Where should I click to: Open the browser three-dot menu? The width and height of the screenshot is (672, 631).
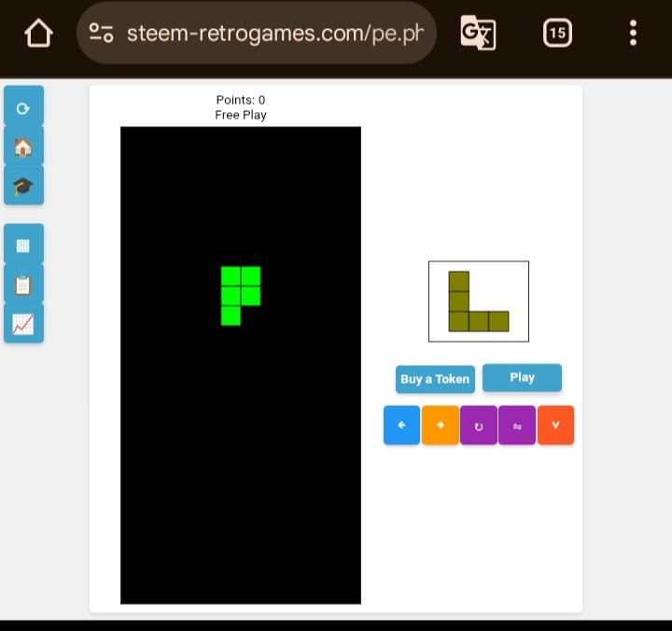tap(633, 33)
